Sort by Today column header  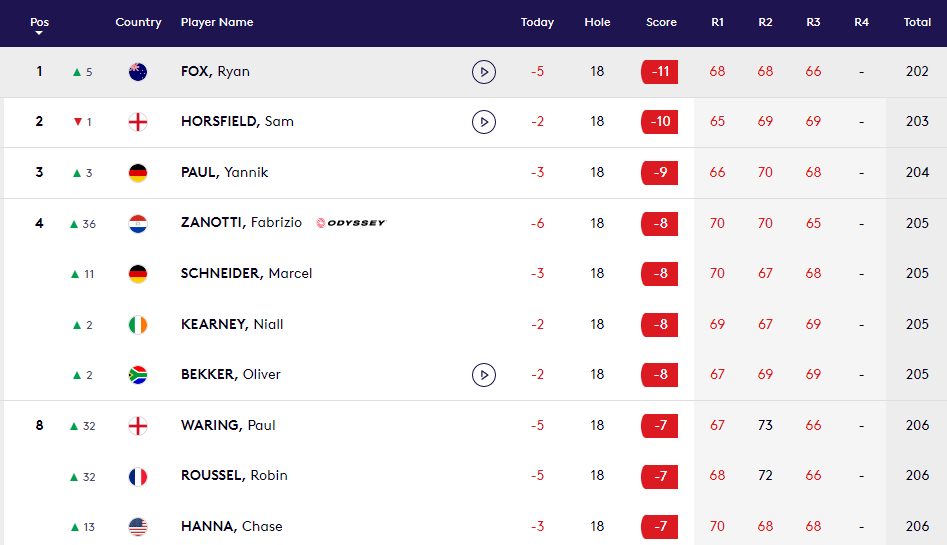point(537,22)
